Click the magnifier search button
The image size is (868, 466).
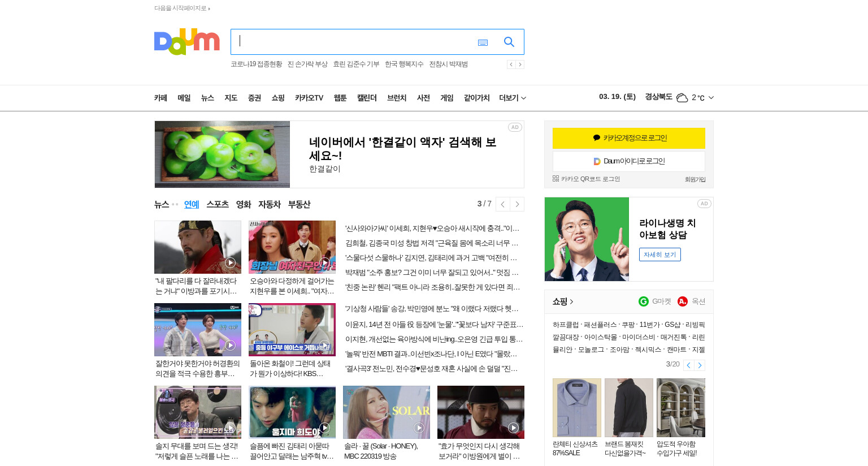pyautogui.click(x=509, y=42)
